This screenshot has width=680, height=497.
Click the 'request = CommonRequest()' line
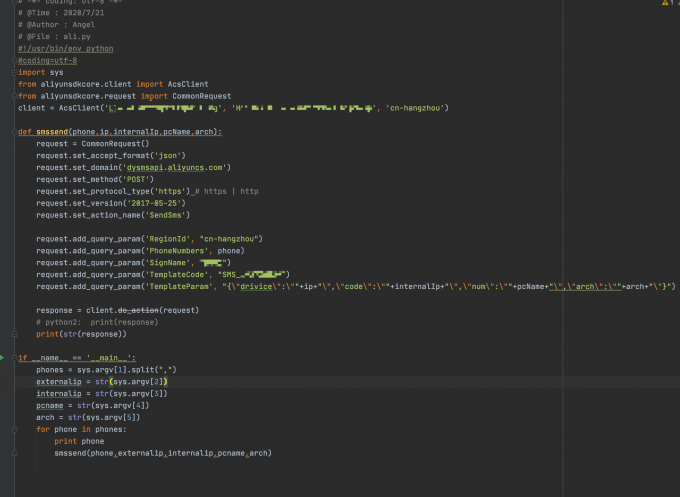[x=92, y=144]
